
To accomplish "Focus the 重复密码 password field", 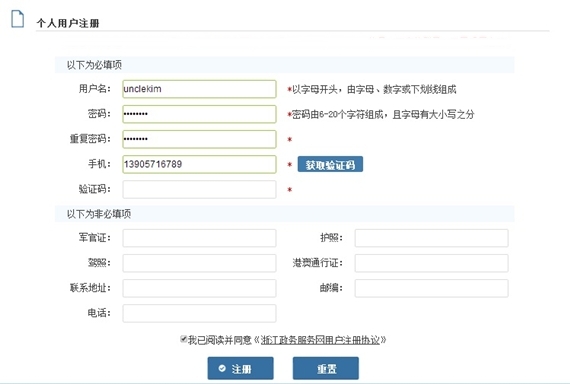I will click(199, 139).
